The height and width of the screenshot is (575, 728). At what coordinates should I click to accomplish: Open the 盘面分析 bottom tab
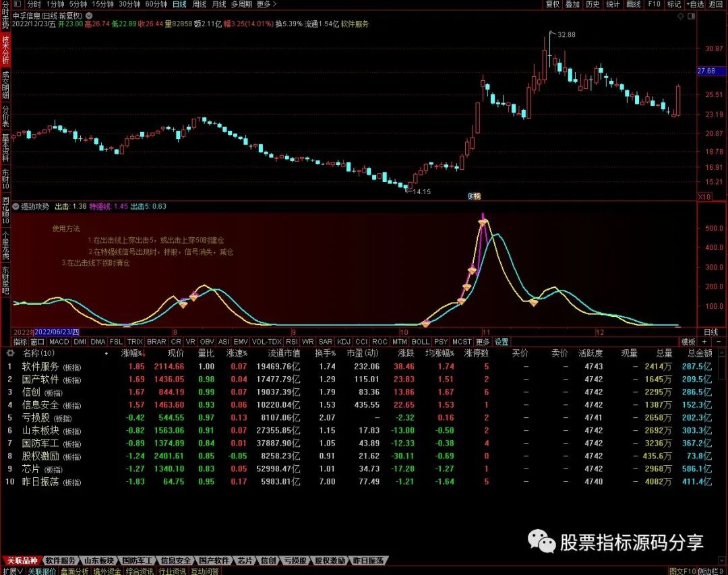74,571
